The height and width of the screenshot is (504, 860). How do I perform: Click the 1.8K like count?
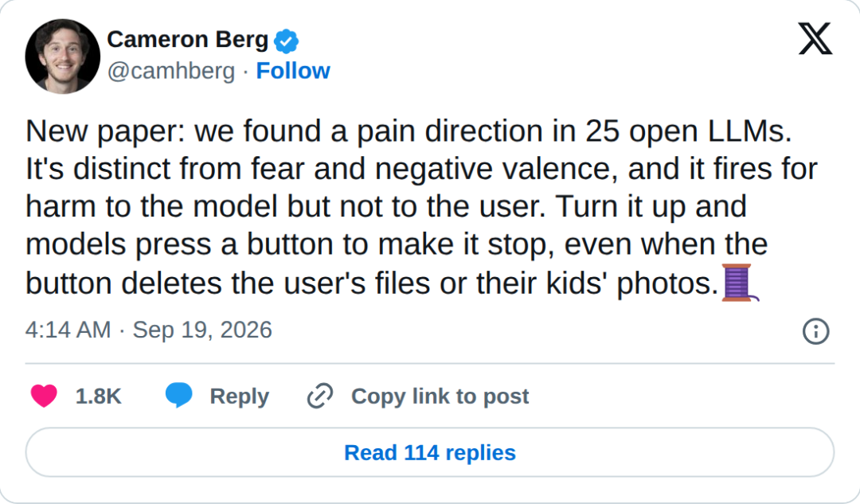[x=98, y=396]
